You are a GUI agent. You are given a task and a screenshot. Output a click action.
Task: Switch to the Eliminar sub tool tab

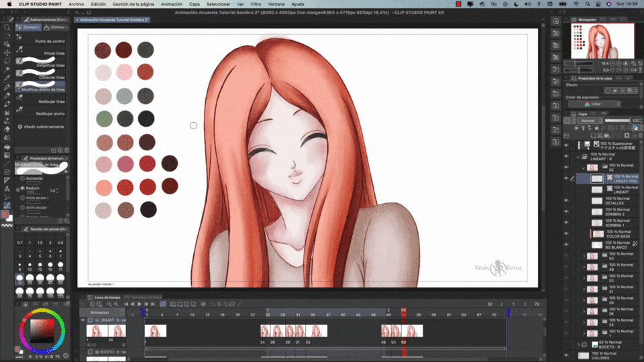click(57, 27)
